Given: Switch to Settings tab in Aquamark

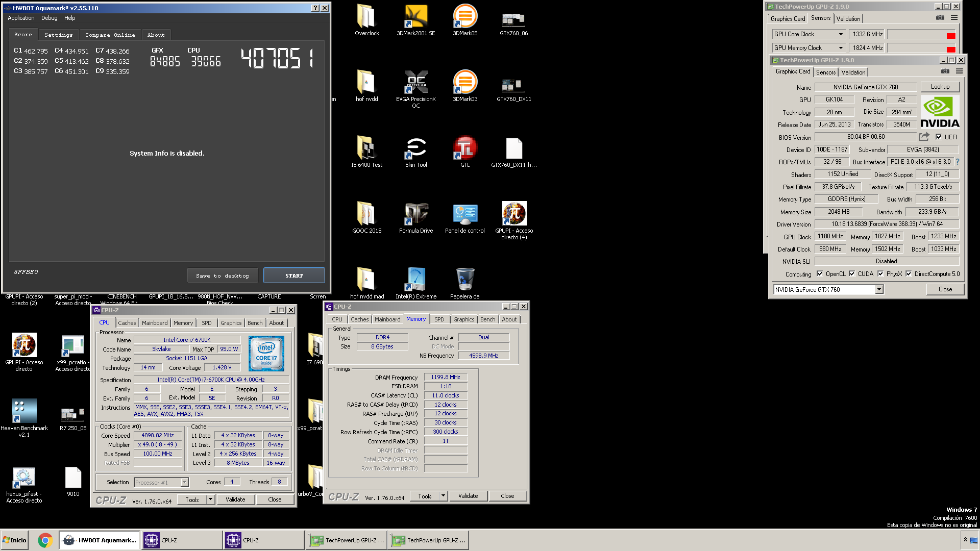Looking at the screenshot, I should [x=58, y=35].
